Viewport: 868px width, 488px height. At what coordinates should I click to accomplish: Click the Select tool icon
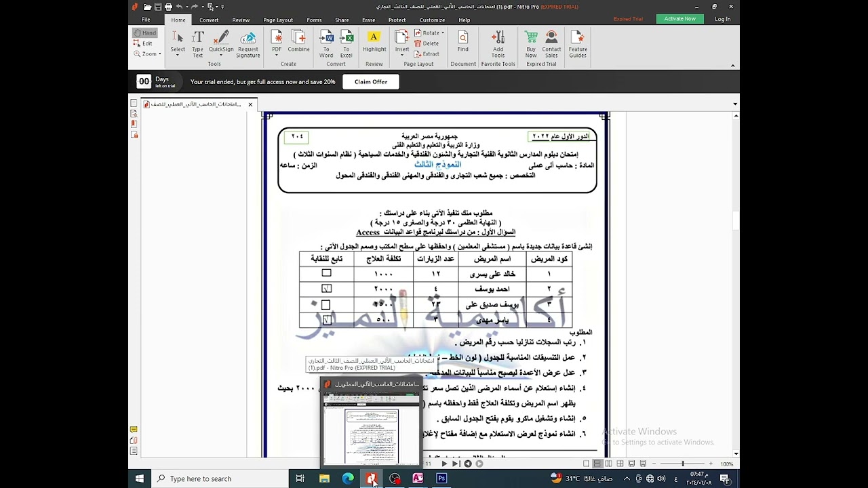[x=178, y=43]
